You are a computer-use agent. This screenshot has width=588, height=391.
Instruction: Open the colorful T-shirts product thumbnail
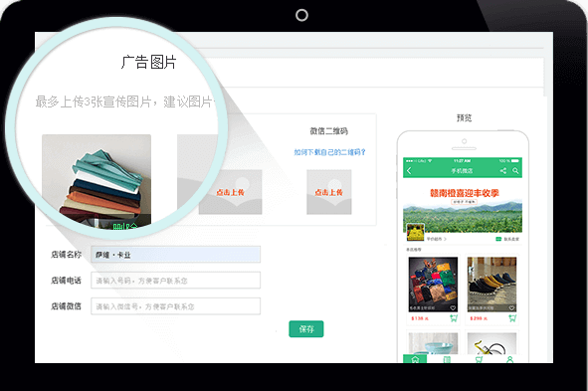[x=433, y=285]
